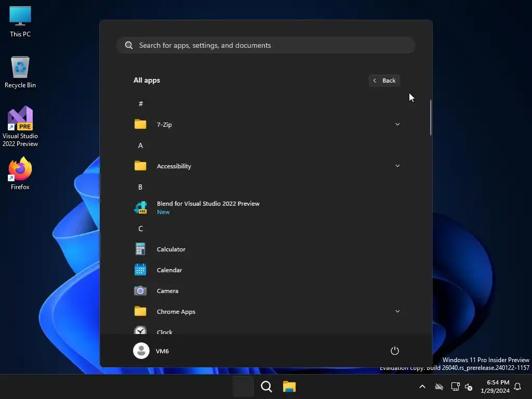Click the B letter header
The image size is (532, 399).
tap(140, 187)
